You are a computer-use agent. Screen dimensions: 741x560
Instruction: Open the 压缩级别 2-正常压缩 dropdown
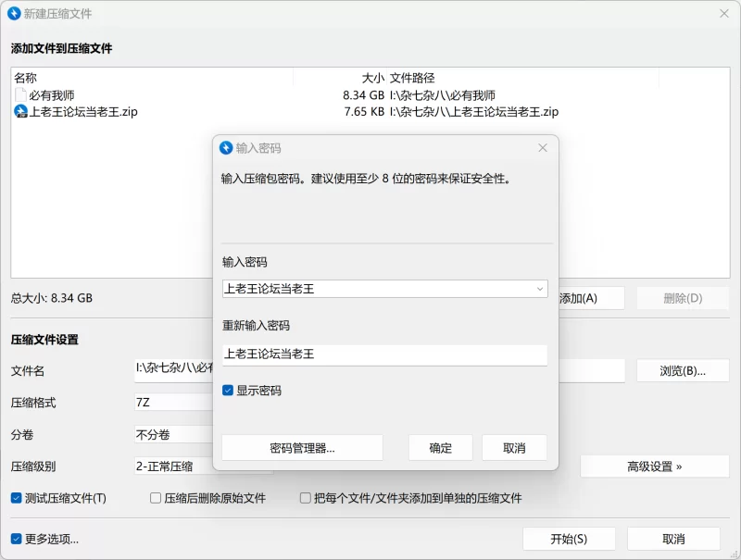174,467
